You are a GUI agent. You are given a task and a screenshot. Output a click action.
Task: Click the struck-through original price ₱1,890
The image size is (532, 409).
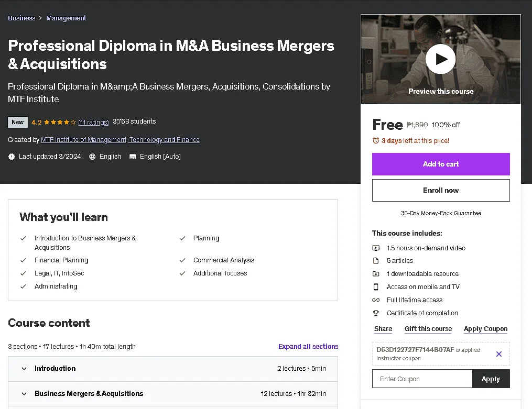pyautogui.click(x=417, y=125)
